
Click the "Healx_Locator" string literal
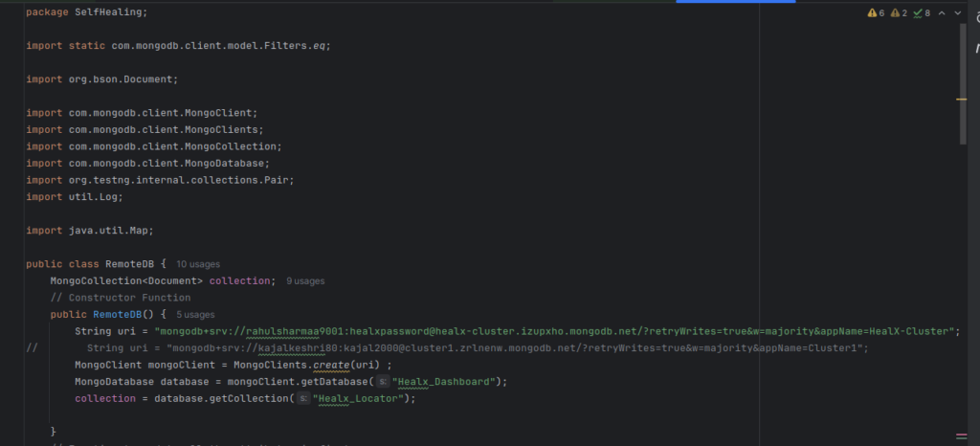pyautogui.click(x=358, y=398)
